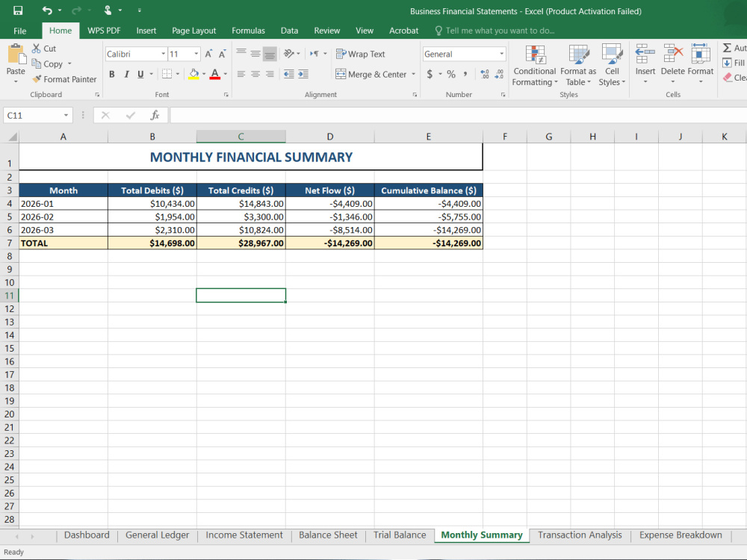Expand the Name Box dropdown arrow
The image size is (747, 560).
coord(66,115)
